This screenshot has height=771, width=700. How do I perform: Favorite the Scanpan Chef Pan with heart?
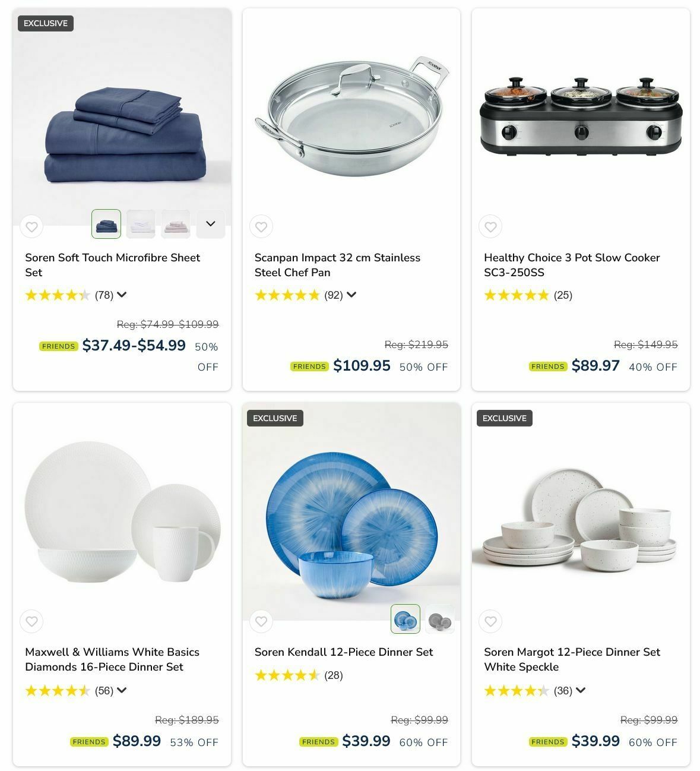click(x=261, y=226)
